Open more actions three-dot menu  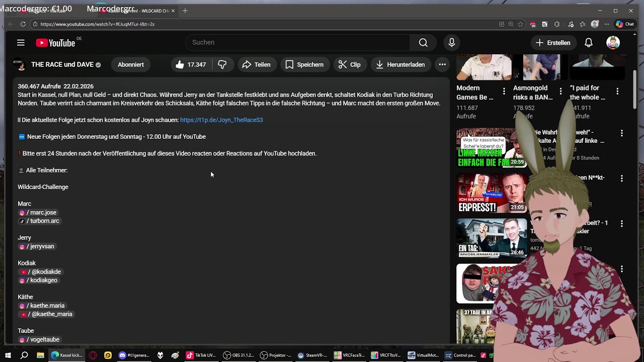[442, 64]
